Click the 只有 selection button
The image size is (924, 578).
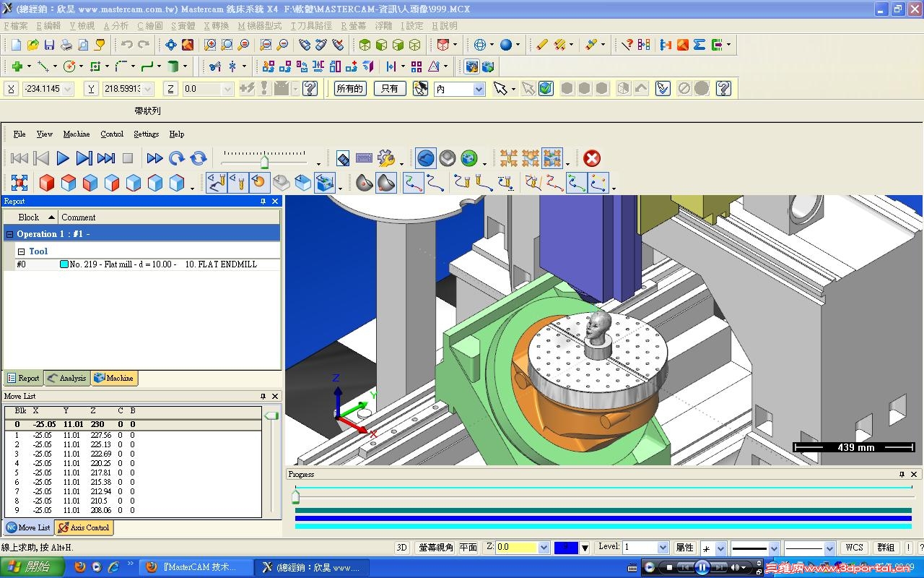390,89
